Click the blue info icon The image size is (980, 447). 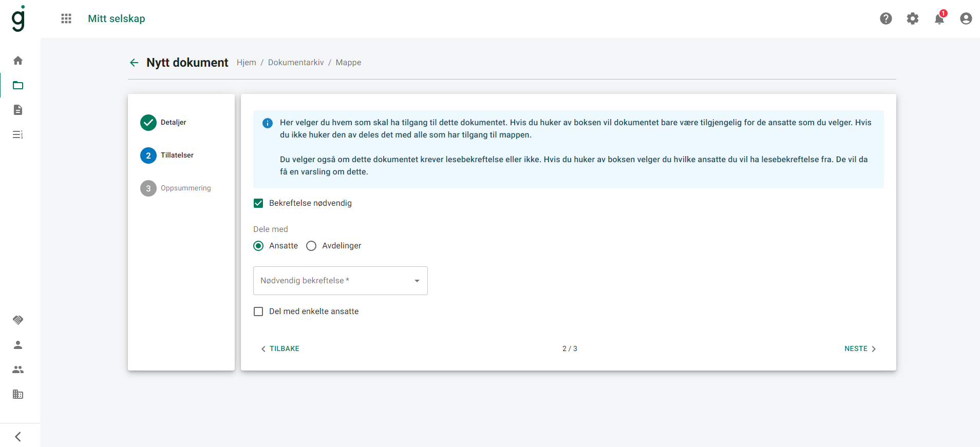coord(268,123)
